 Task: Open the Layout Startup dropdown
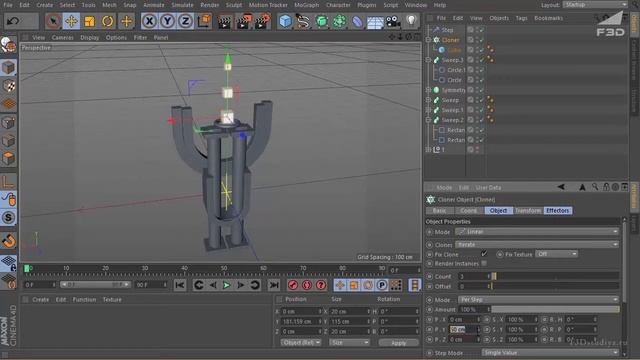[x=596, y=5]
